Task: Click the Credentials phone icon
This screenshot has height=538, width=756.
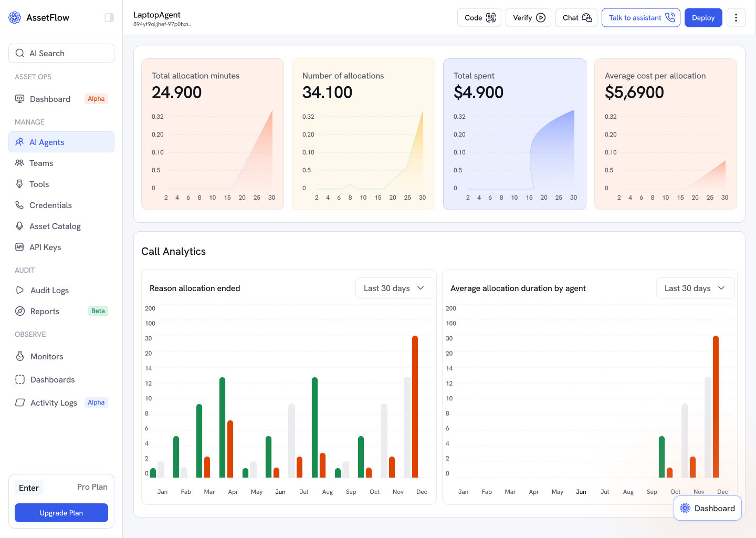Action: [x=19, y=205]
